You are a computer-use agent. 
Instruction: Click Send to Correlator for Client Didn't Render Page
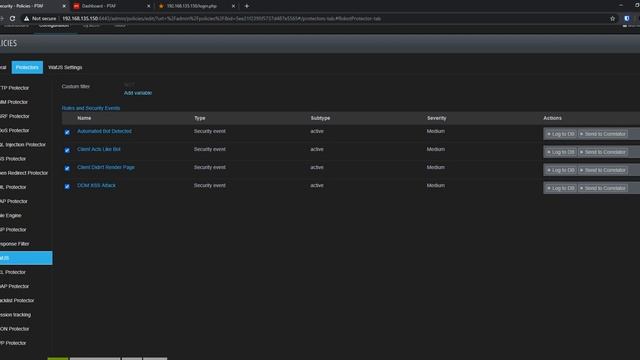602,170
